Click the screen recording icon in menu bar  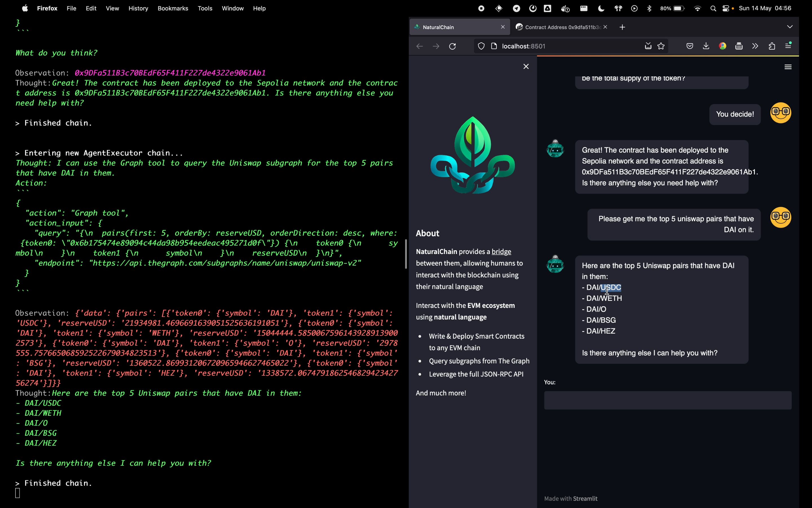pyautogui.click(x=481, y=8)
